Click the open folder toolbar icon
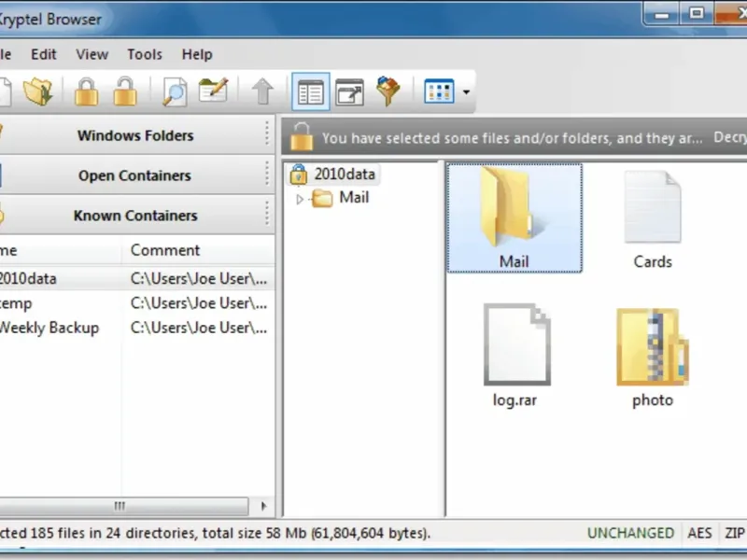Image resolution: width=747 pixels, height=560 pixels. 38,91
